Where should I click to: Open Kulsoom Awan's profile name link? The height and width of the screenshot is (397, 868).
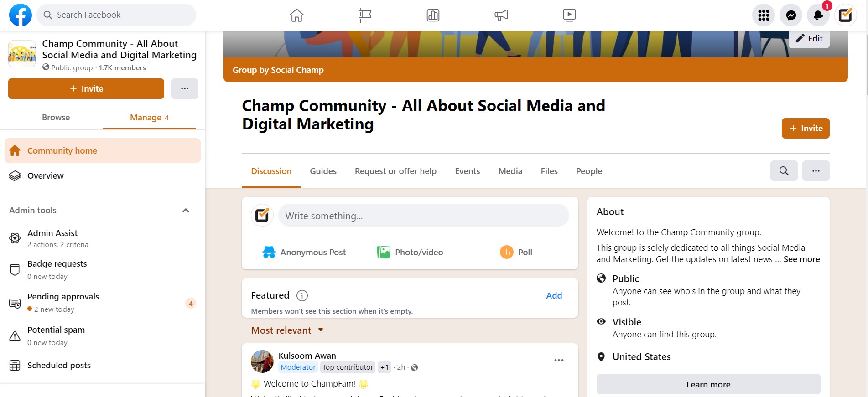pyautogui.click(x=307, y=356)
